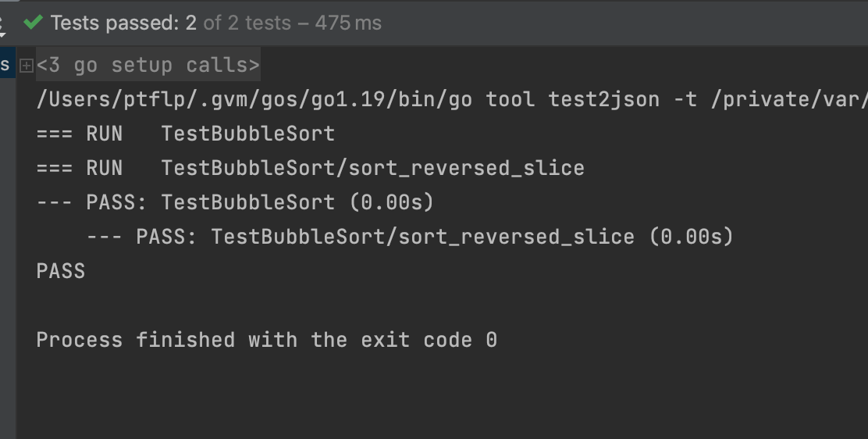Click the standalone 'PASS' output line
The width and height of the screenshot is (868, 439).
click(x=60, y=272)
